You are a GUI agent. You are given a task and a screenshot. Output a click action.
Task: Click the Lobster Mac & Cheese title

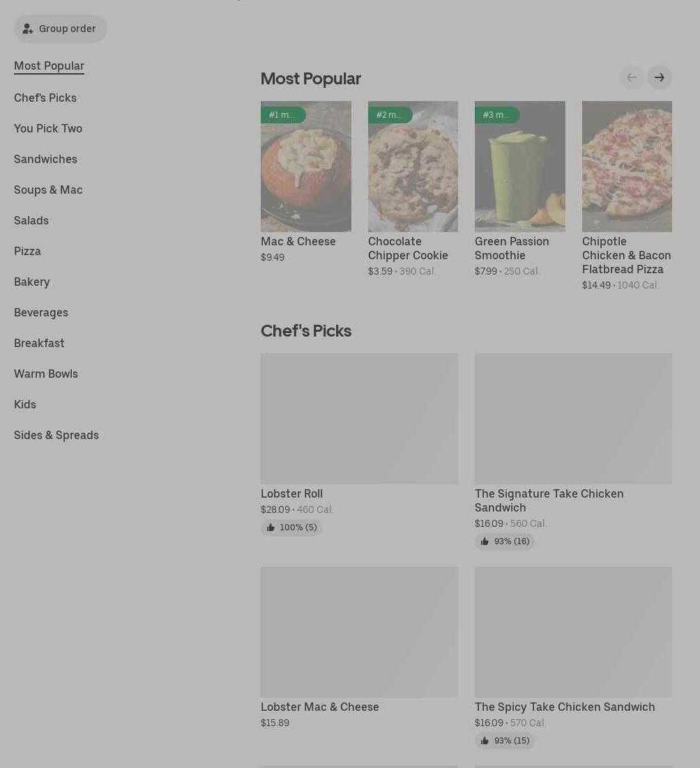320,707
